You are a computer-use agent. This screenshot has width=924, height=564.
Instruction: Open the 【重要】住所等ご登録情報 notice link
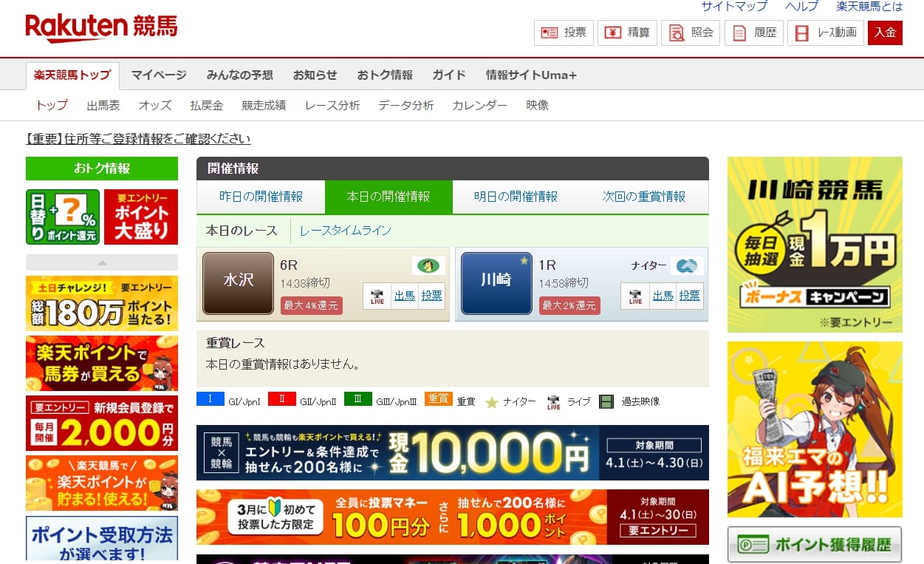[x=138, y=138]
